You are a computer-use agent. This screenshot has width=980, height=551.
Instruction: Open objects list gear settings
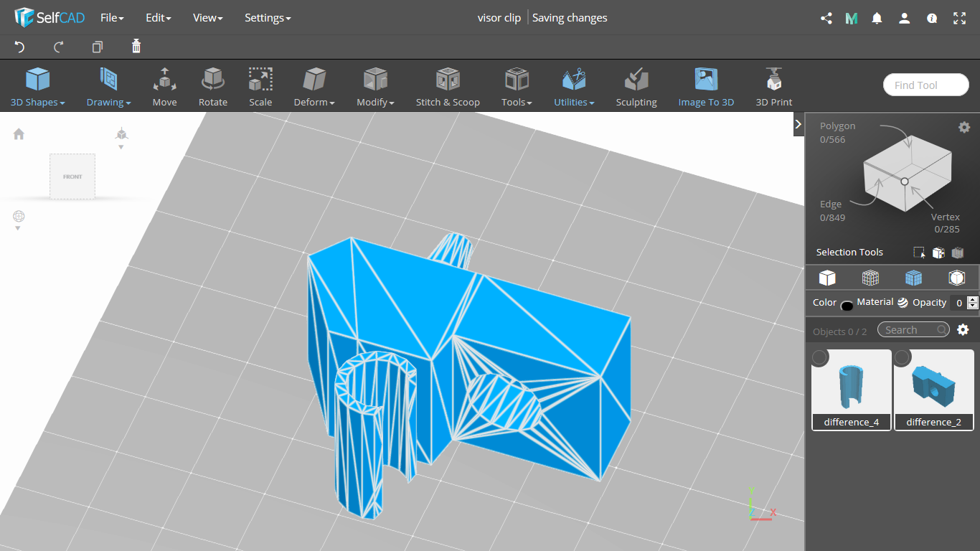(x=963, y=330)
